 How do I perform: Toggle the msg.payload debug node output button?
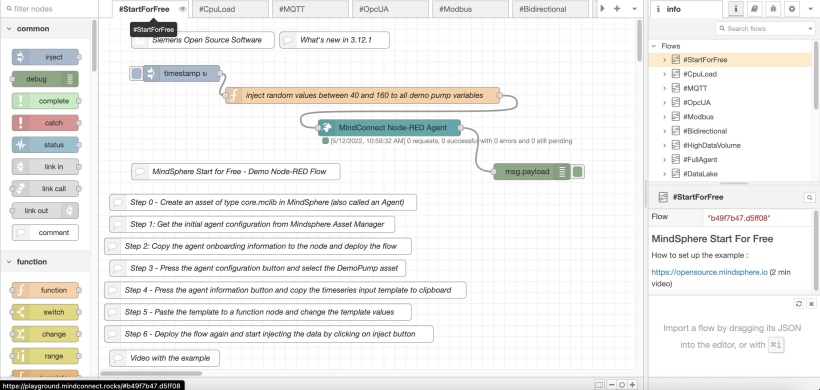click(x=577, y=171)
